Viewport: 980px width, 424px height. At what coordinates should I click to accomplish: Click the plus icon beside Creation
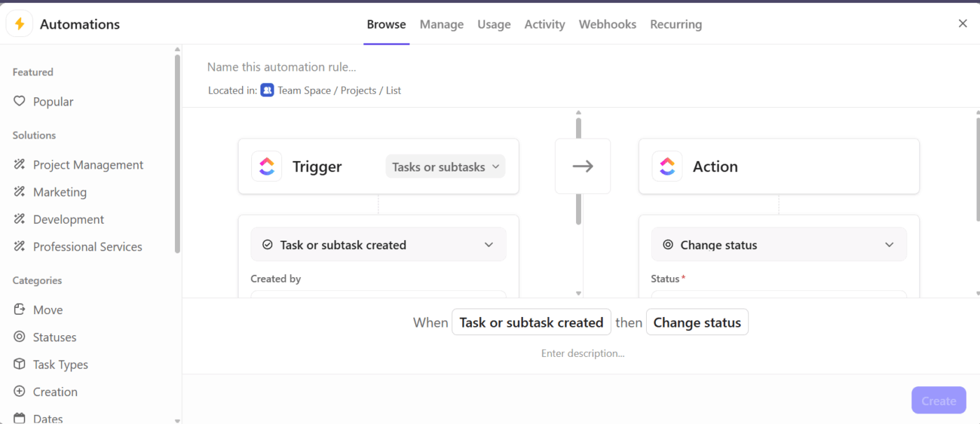19,391
